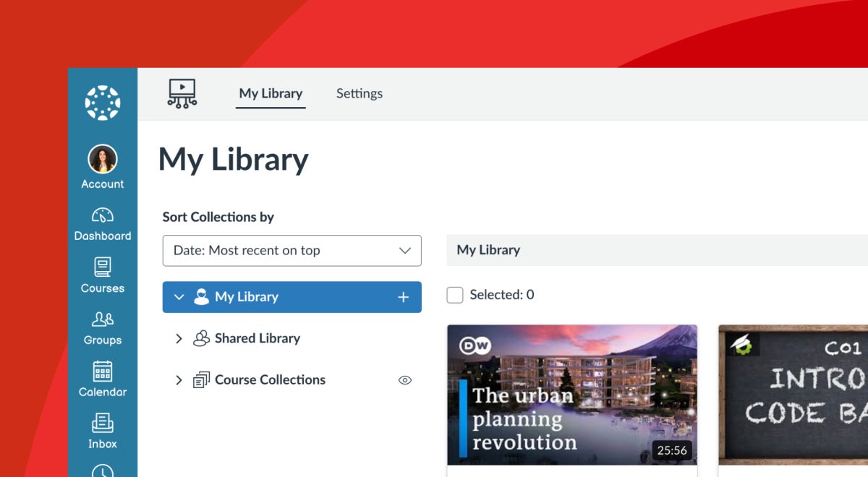Viewport: 868px width, 477px height.
Task: Switch to the My Library tab
Action: 271,93
